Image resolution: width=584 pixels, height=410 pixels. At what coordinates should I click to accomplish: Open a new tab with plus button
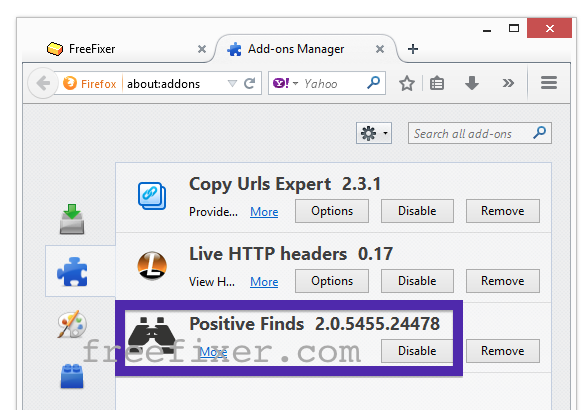point(413,49)
